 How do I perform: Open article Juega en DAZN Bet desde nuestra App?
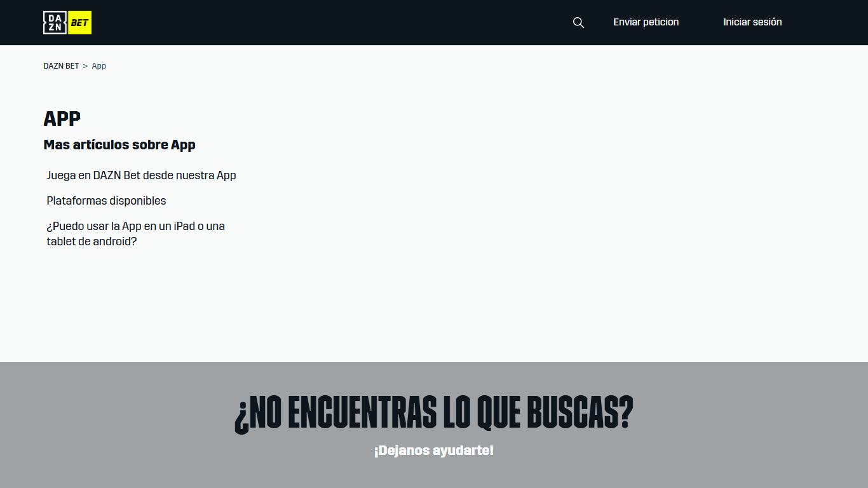141,175
